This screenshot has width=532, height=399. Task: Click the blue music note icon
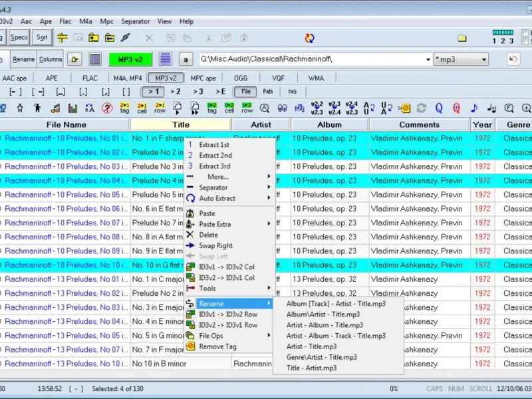pos(474,108)
